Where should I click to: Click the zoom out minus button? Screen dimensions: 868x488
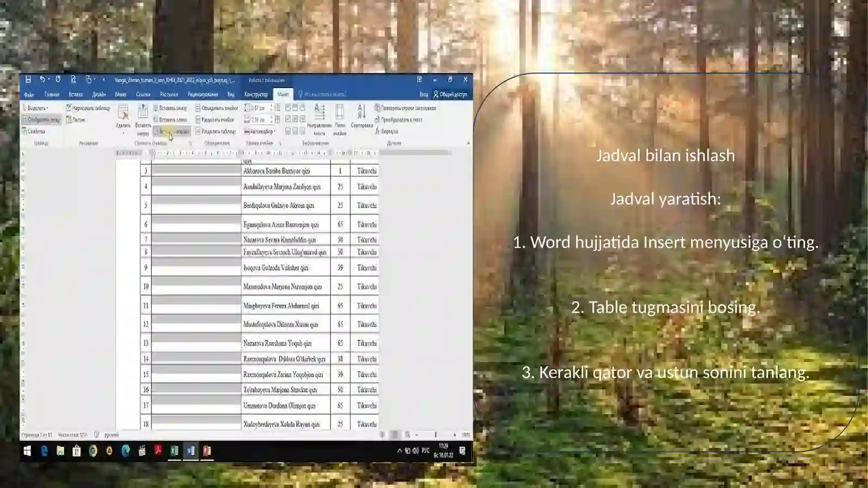point(417,435)
